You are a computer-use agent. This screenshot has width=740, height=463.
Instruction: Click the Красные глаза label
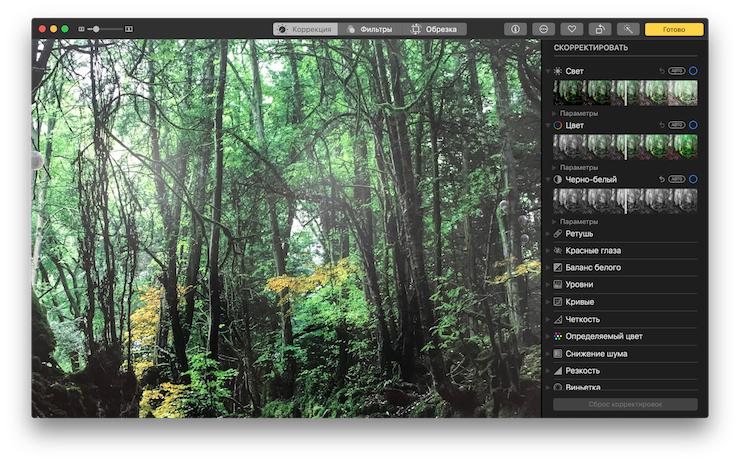[593, 251]
